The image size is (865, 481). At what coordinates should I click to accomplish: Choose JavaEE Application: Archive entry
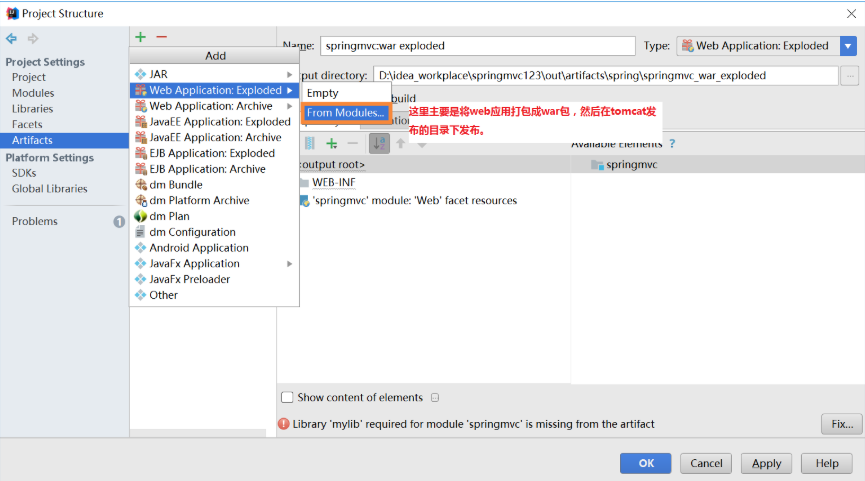(x=215, y=137)
